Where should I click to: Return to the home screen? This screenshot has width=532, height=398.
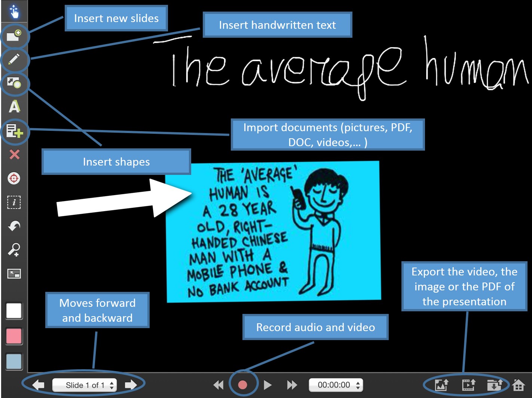[519, 385]
